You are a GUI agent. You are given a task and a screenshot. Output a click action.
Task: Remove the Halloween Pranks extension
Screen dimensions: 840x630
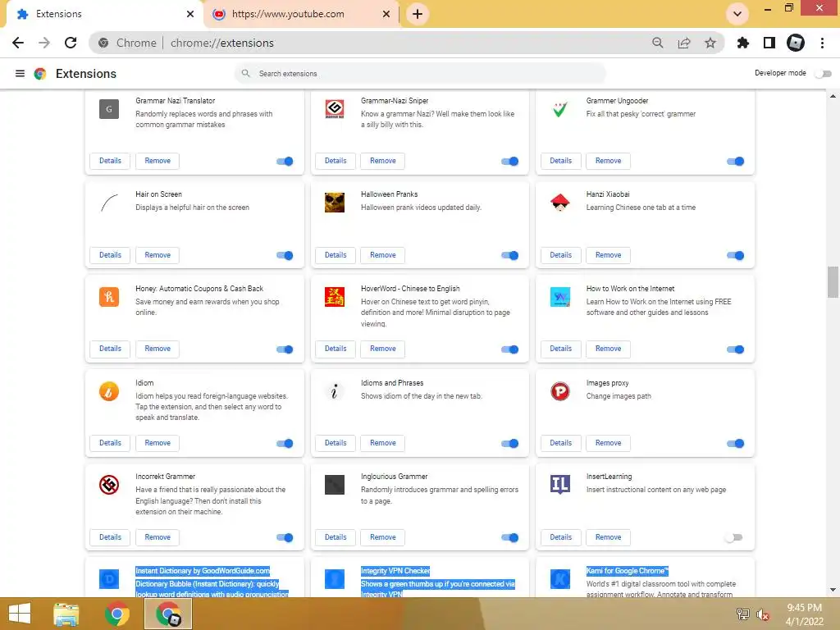click(382, 255)
